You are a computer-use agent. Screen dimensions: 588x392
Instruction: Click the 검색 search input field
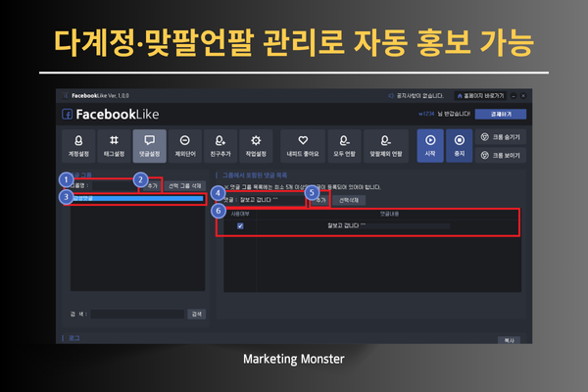[x=137, y=314]
